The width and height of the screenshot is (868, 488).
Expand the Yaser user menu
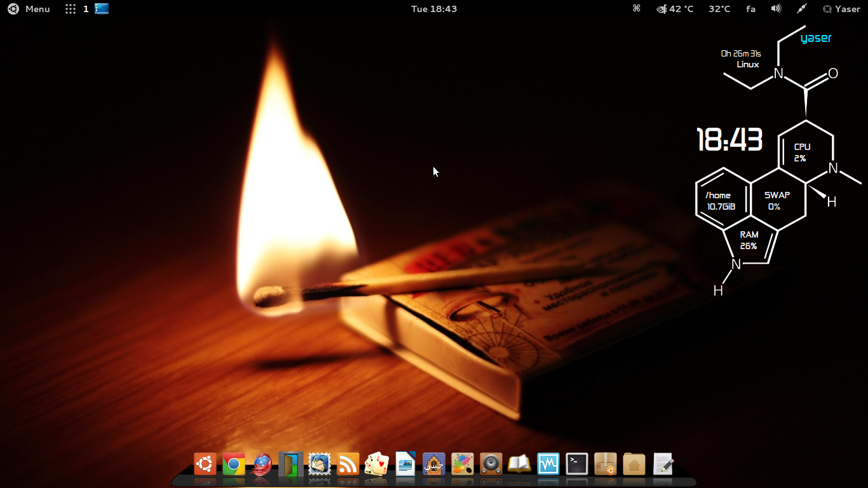[x=841, y=9]
